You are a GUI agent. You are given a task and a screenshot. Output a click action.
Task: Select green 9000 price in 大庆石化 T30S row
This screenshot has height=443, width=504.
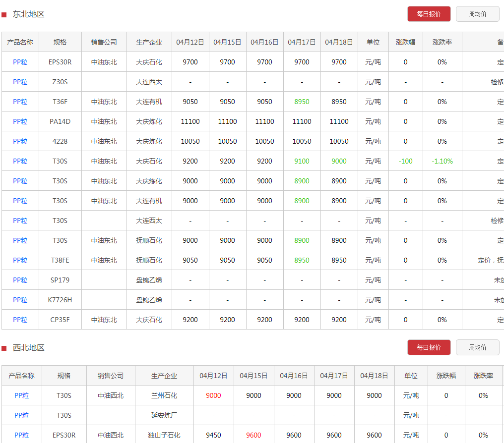pyautogui.click(x=339, y=161)
